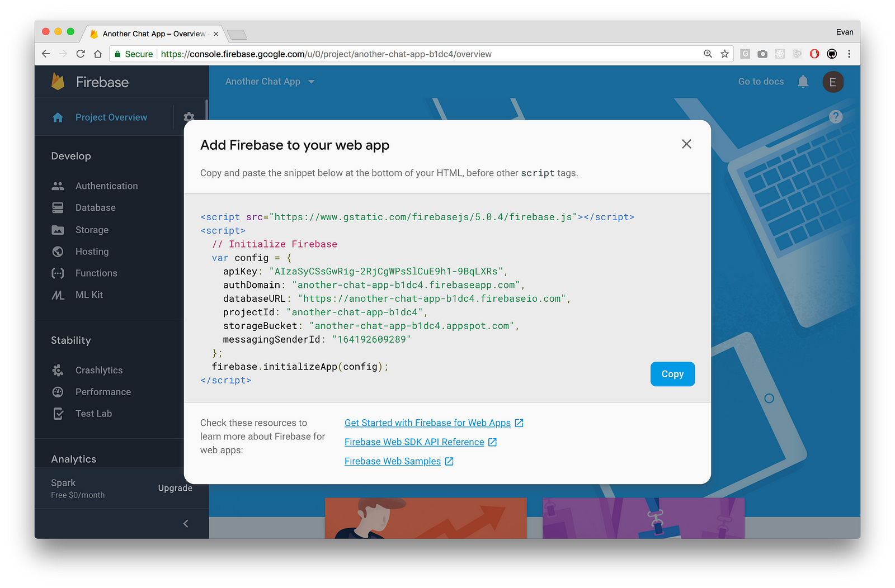The image size is (895, 588).
Task: Click the ML Kit icon
Action: (x=58, y=295)
